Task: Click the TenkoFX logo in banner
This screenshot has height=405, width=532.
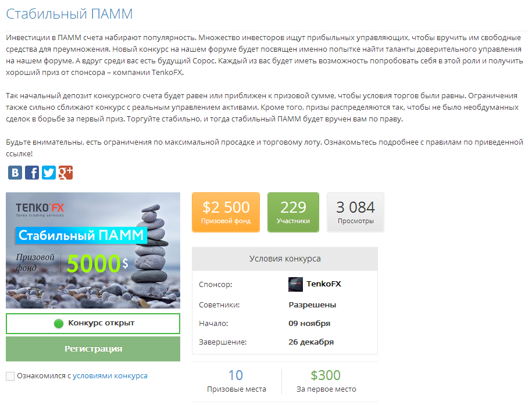Action: pyautogui.click(x=40, y=209)
